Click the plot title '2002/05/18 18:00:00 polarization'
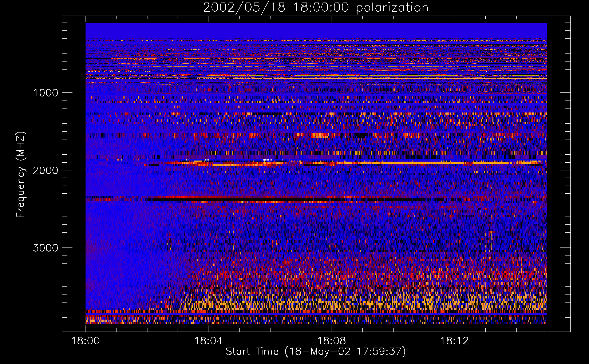 [x=316, y=8]
